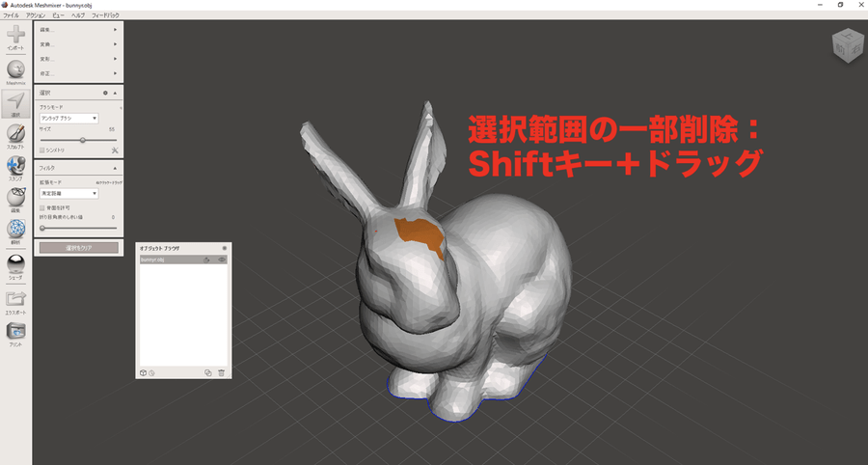Toggle the 背面を許可 (allow back faces) checkbox
The width and height of the screenshot is (868, 465).
click(x=42, y=207)
